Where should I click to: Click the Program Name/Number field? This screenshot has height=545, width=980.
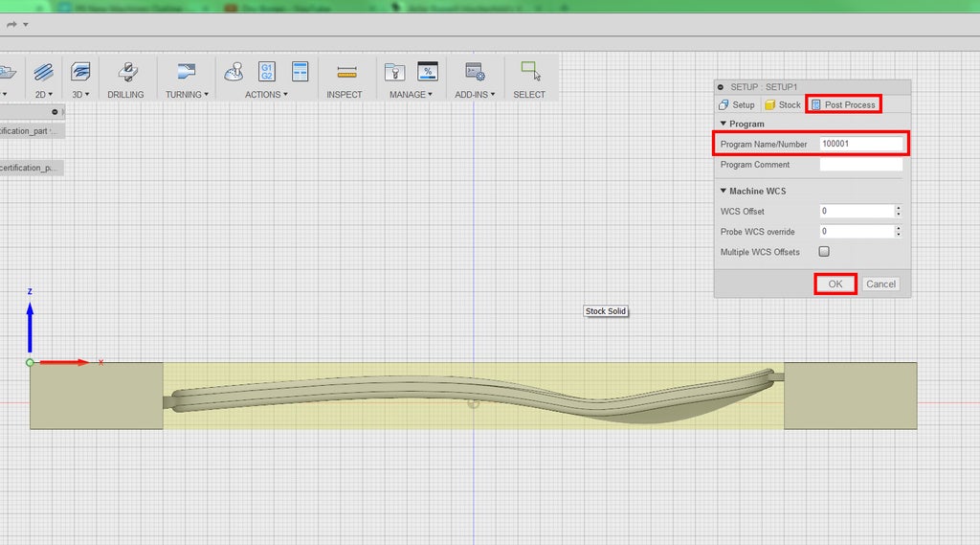861,144
